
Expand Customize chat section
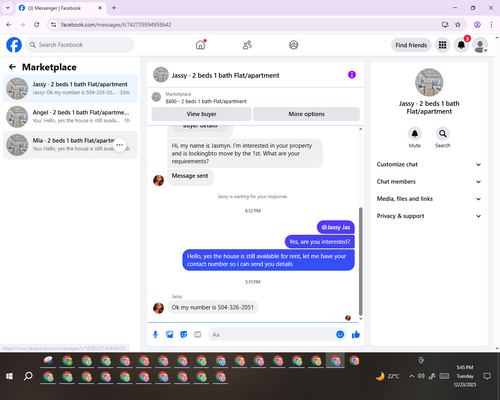point(429,164)
